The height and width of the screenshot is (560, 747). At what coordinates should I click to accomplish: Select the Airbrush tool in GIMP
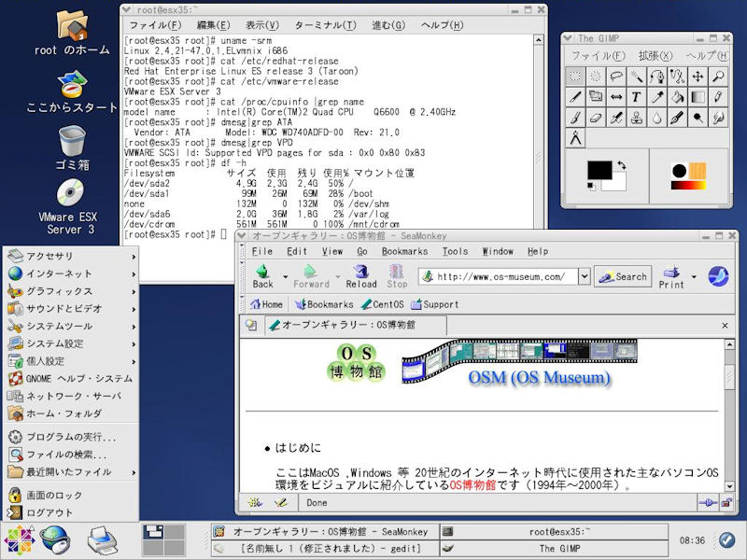coord(616,118)
